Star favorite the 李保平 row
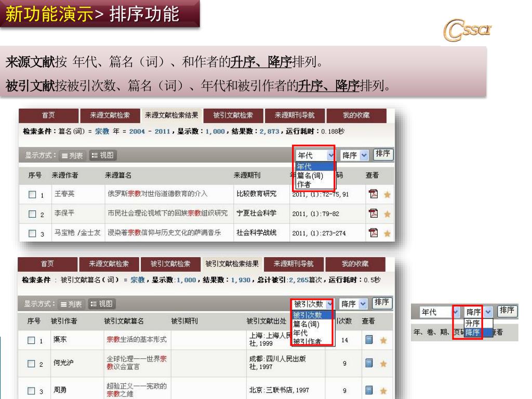This screenshot has width=532, height=399. [387, 214]
